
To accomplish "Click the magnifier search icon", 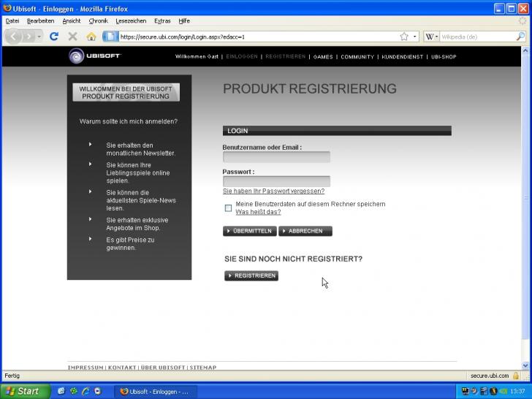I will [x=520, y=37].
